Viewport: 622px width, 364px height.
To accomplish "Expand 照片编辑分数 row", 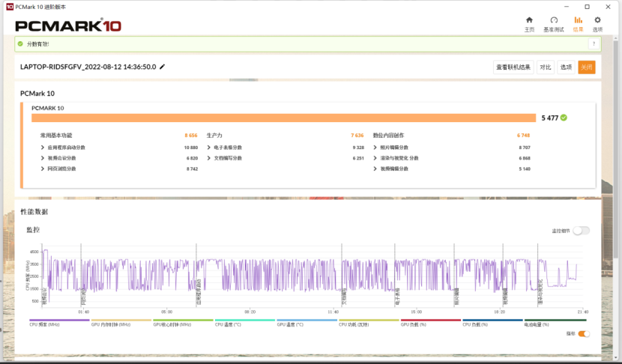I will tap(375, 148).
